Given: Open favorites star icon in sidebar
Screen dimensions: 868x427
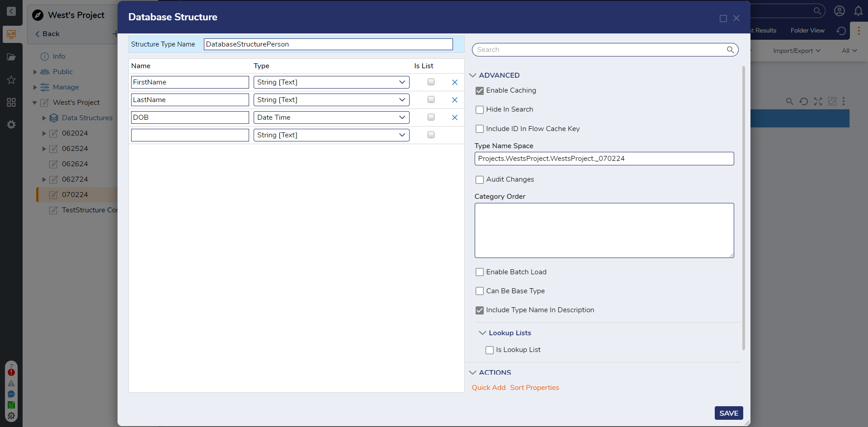Looking at the screenshot, I should [11, 80].
